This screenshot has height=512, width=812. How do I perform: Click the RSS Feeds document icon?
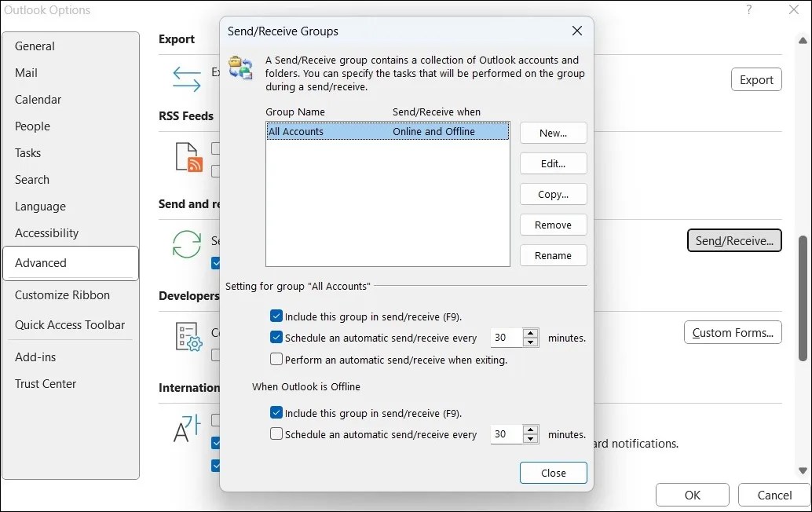(x=188, y=157)
